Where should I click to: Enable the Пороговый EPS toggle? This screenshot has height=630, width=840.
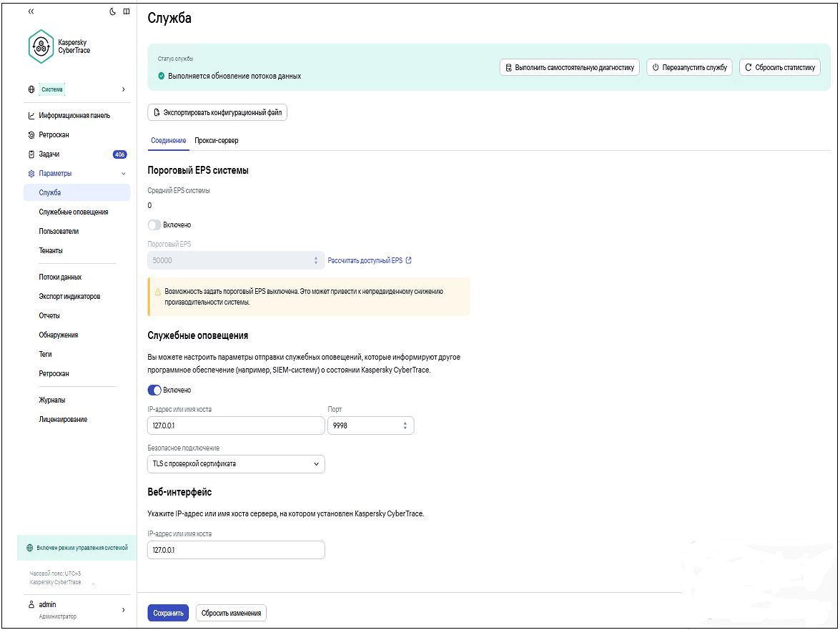pos(154,225)
